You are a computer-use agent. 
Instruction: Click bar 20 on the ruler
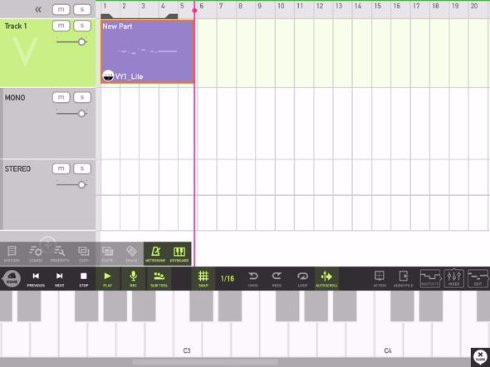pos(474,6)
